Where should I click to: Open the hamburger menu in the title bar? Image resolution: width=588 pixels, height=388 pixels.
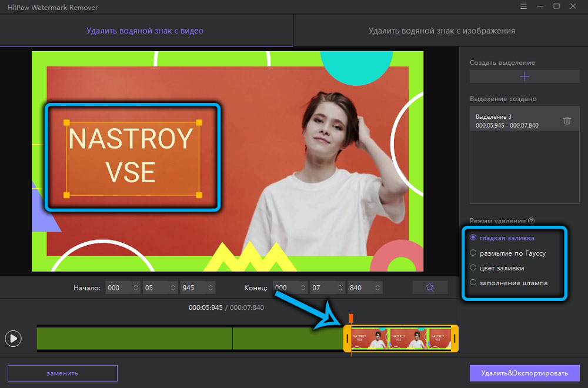point(523,6)
